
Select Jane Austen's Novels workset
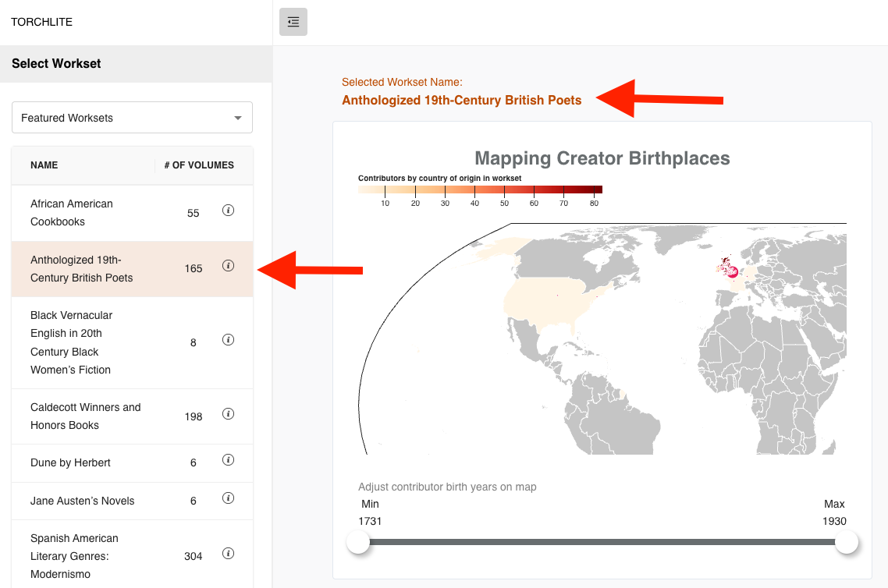[x=132, y=501]
